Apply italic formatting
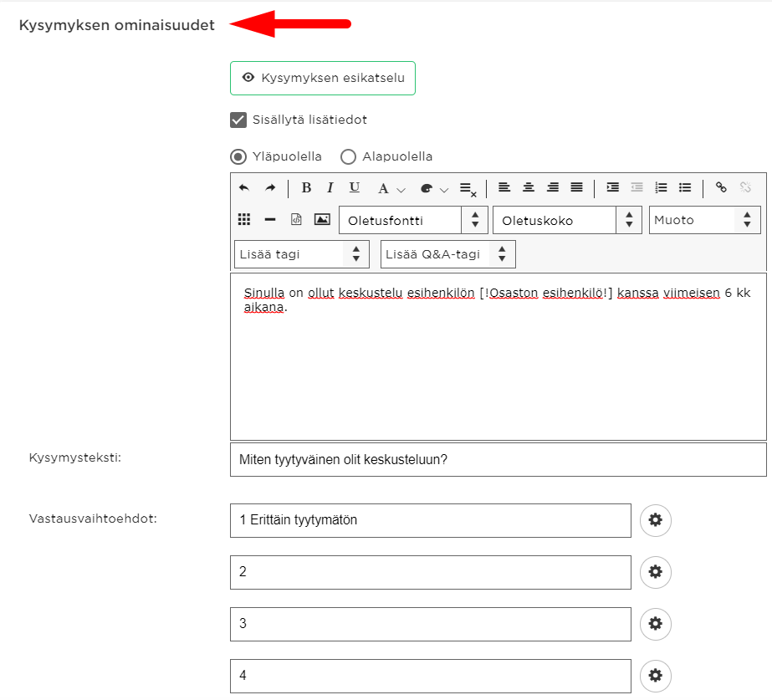Viewport: 772px width, 700px height. click(x=330, y=187)
